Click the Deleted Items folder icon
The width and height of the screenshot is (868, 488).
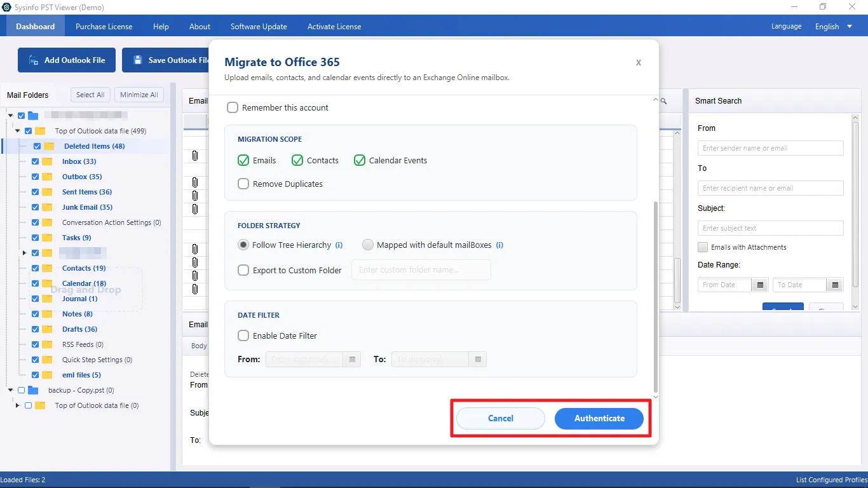(49, 146)
